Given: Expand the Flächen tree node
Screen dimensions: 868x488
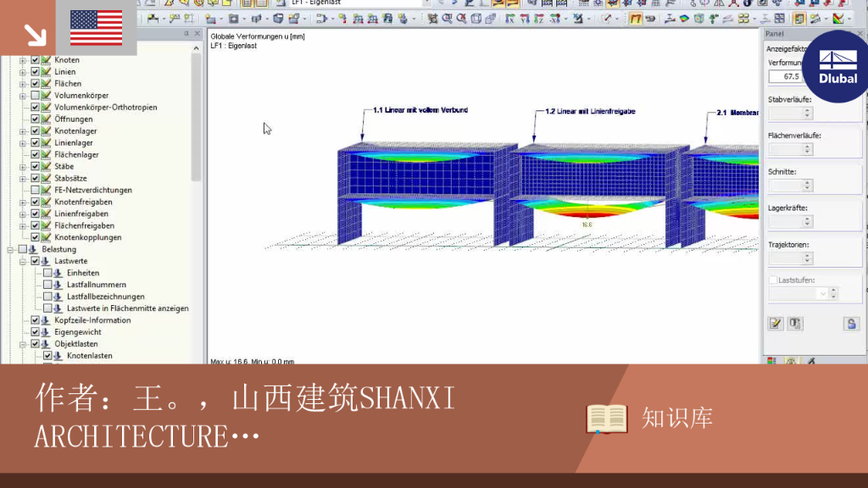Looking at the screenshot, I should (x=23, y=84).
